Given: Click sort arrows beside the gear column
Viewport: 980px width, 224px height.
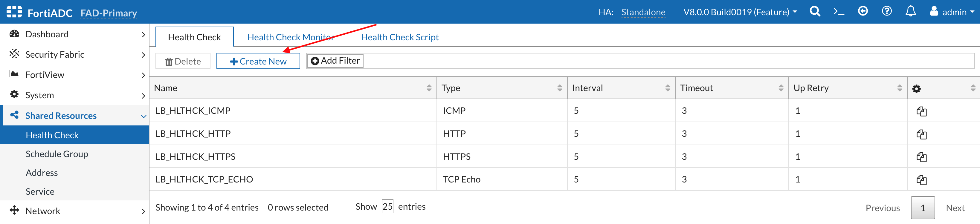Looking at the screenshot, I should [x=973, y=88].
